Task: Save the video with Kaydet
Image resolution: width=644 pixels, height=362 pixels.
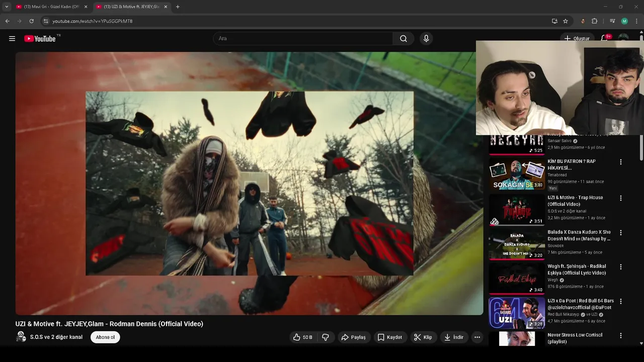Action: tap(390, 337)
